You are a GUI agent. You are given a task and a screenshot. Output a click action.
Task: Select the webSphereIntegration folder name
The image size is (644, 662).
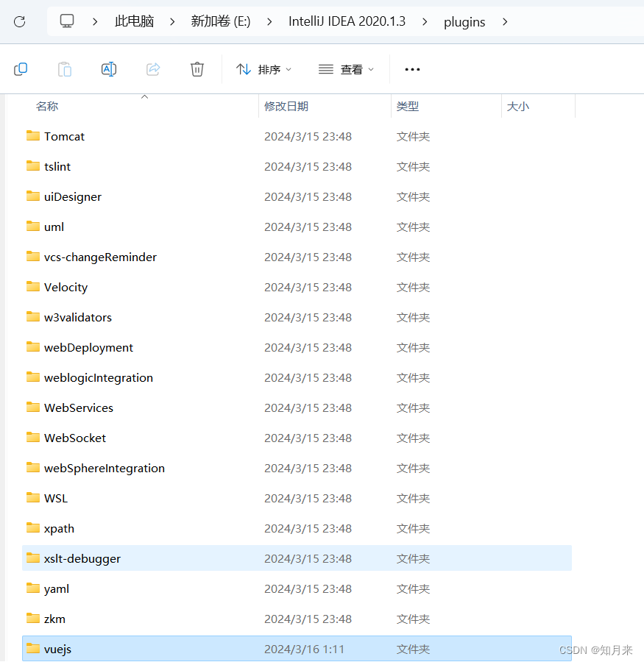point(105,469)
